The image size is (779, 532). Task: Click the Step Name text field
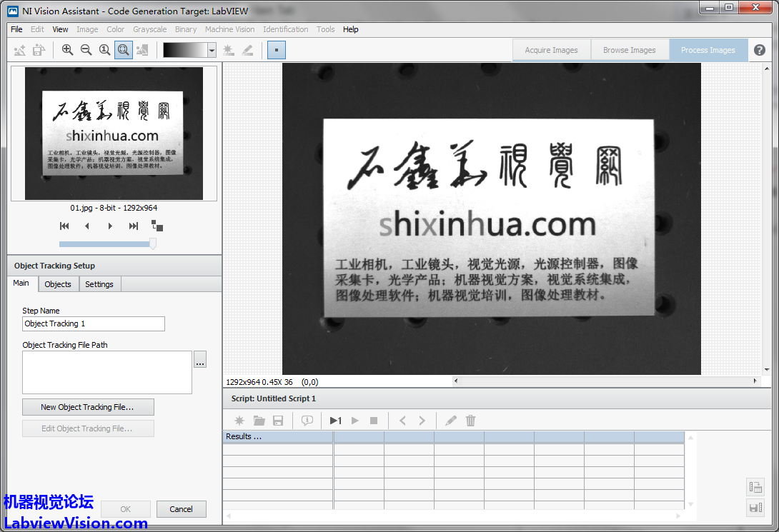pyautogui.click(x=94, y=323)
